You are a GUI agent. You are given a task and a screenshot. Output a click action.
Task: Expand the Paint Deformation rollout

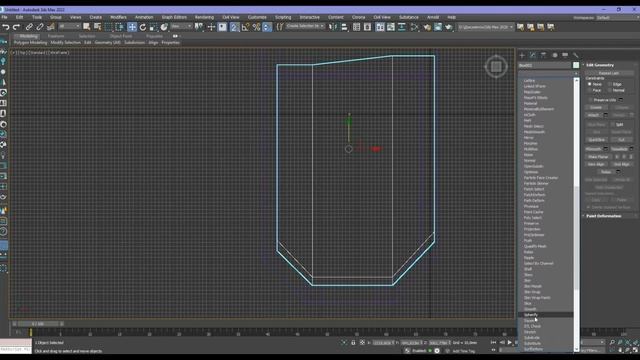point(603,216)
